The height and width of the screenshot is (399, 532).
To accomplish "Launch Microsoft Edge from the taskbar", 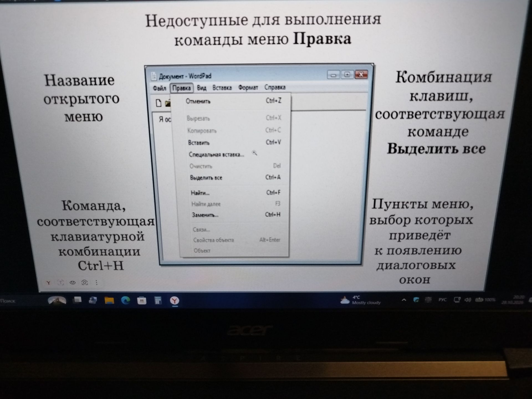I will click(126, 301).
